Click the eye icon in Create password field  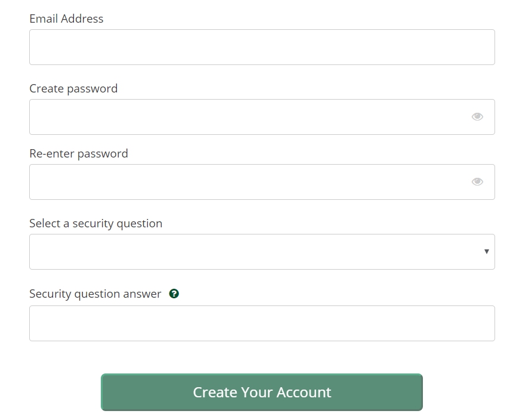point(477,117)
